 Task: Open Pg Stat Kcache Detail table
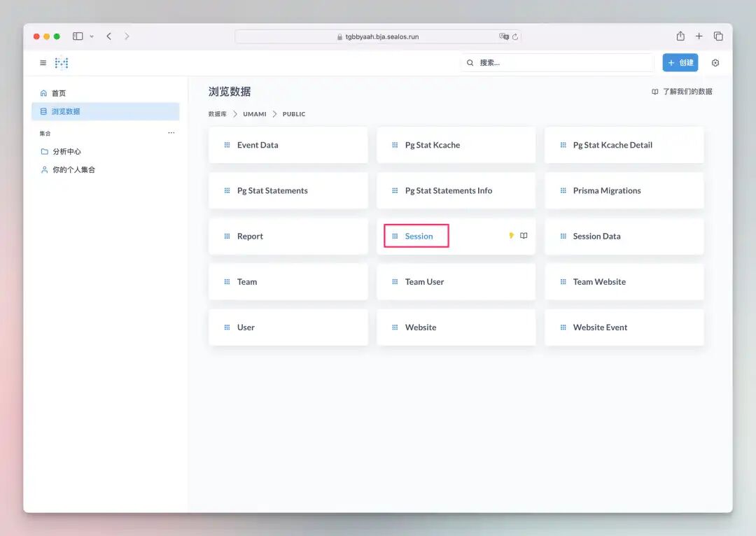click(x=624, y=145)
